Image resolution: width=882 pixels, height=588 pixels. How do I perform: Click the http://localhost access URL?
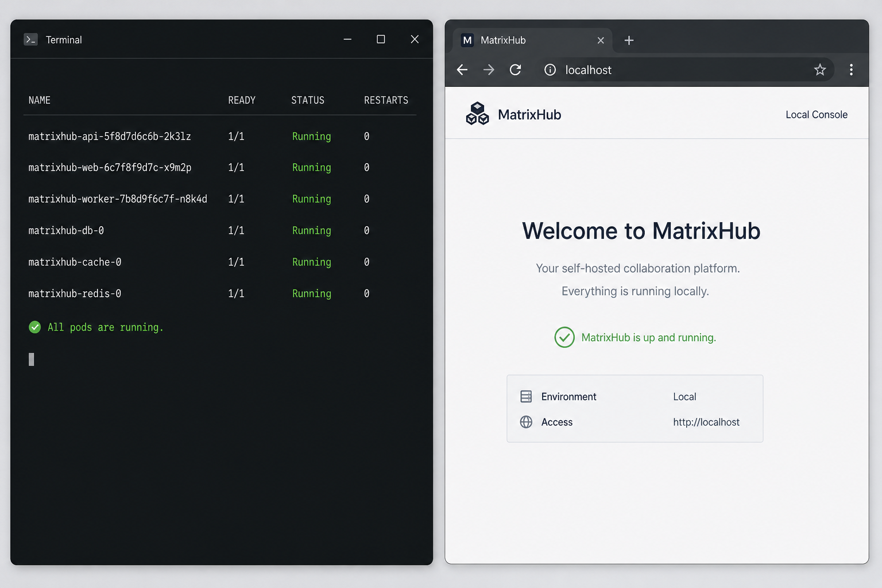pos(706,422)
